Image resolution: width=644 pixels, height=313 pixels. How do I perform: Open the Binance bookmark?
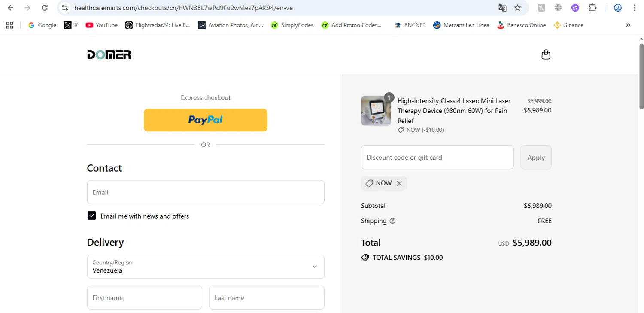point(568,25)
